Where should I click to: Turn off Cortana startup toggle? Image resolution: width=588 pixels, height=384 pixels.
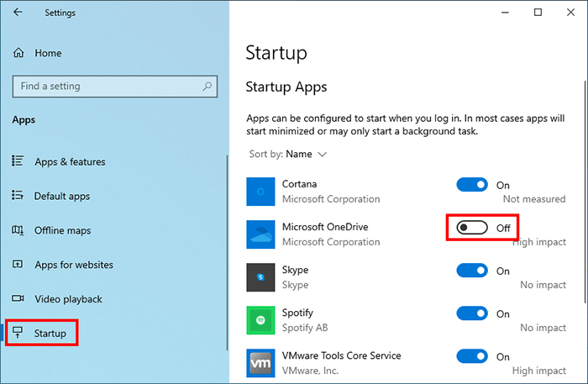[472, 185]
